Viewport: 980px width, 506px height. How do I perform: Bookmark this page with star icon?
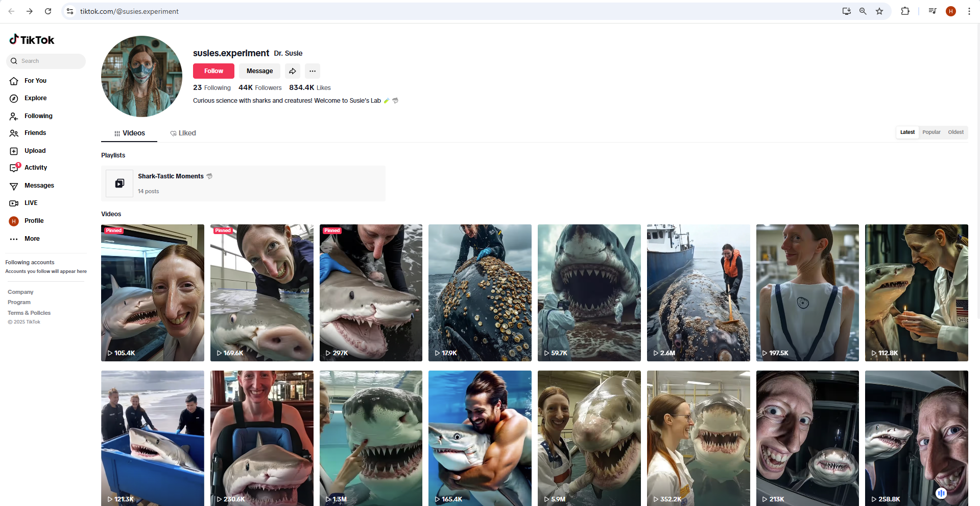pos(879,11)
